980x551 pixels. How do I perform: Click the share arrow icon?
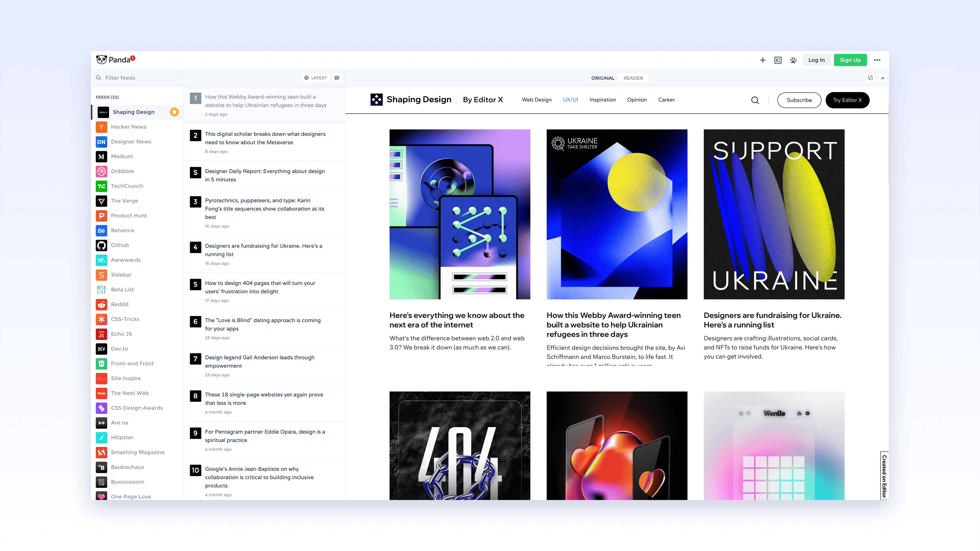click(x=882, y=78)
